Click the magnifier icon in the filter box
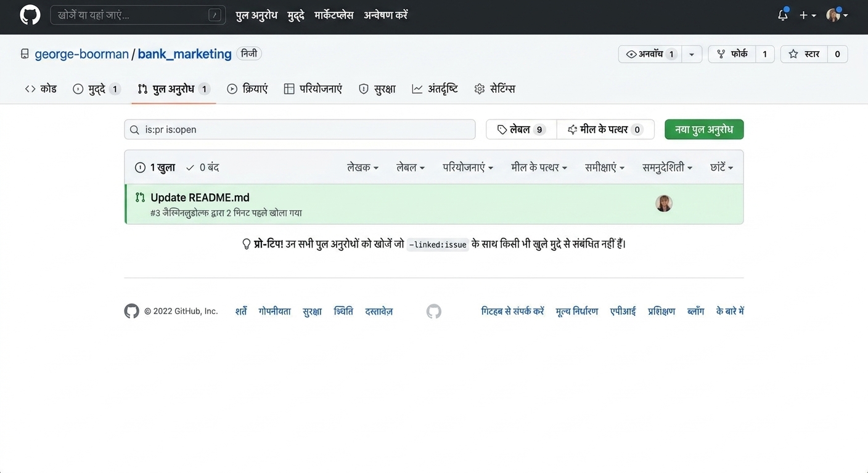 click(x=134, y=130)
